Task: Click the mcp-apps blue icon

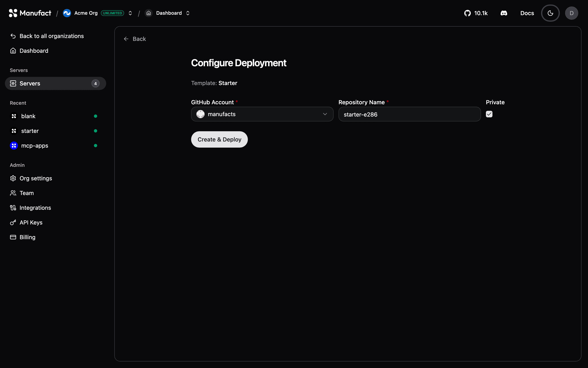Action: click(14, 146)
